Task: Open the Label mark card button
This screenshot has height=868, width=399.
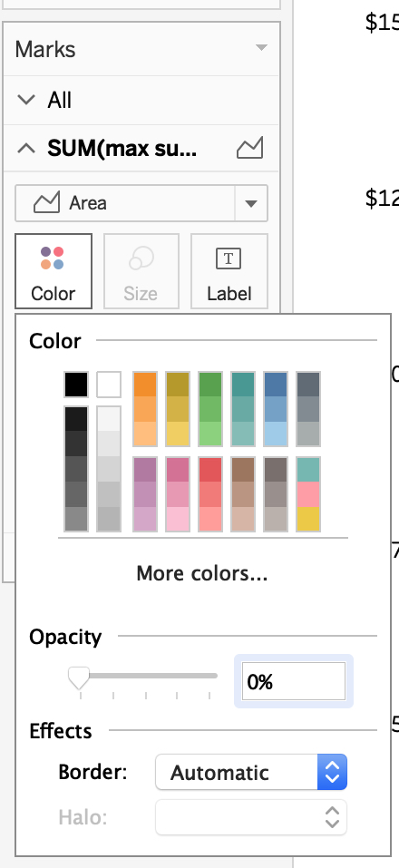Action: point(229,270)
